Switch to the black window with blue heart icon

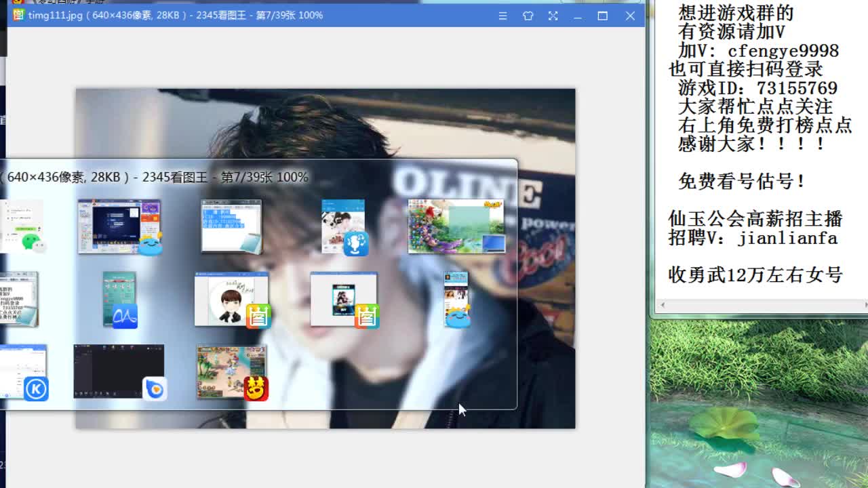pyautogui.click(x=119, y=372)
